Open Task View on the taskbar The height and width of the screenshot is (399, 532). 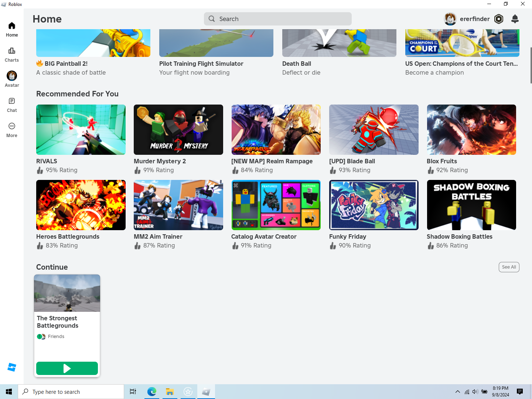click(x=133, y=392)
